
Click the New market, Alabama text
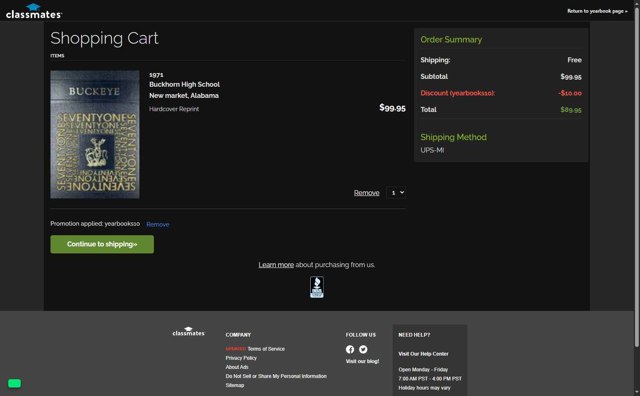click(184, 96)
